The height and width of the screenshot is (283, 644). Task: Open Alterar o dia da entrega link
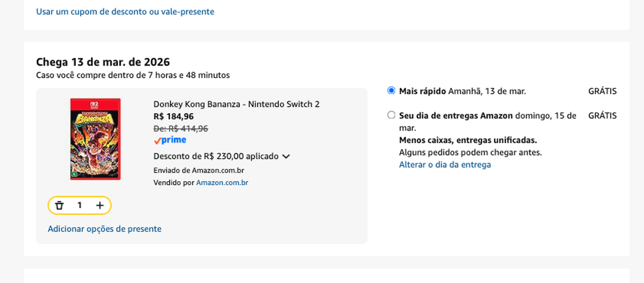445,165
